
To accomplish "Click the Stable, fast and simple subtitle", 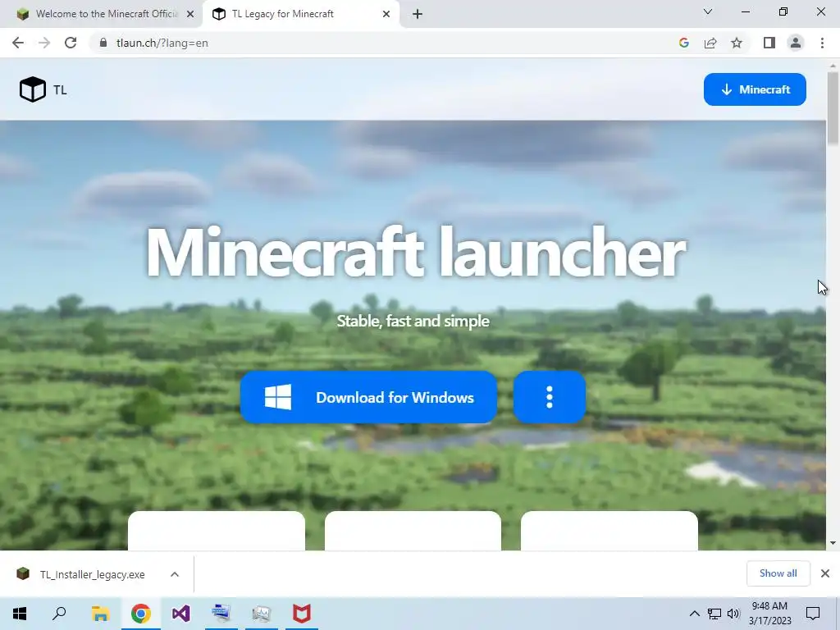I will tap(413, 321).
